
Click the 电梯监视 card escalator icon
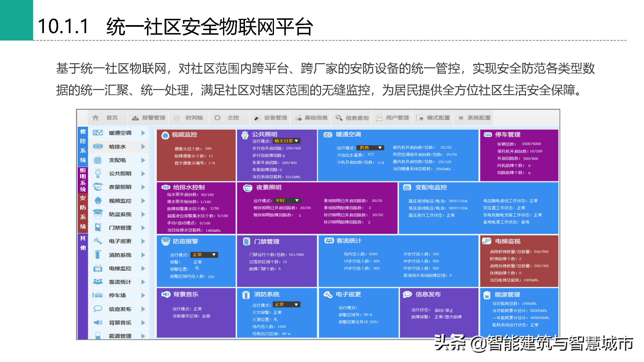(487, 241)
